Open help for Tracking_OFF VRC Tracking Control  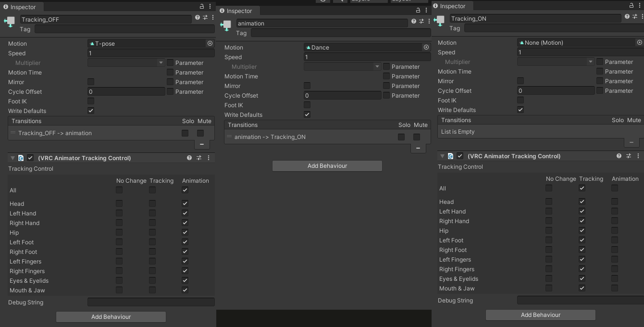pos(189,158)
